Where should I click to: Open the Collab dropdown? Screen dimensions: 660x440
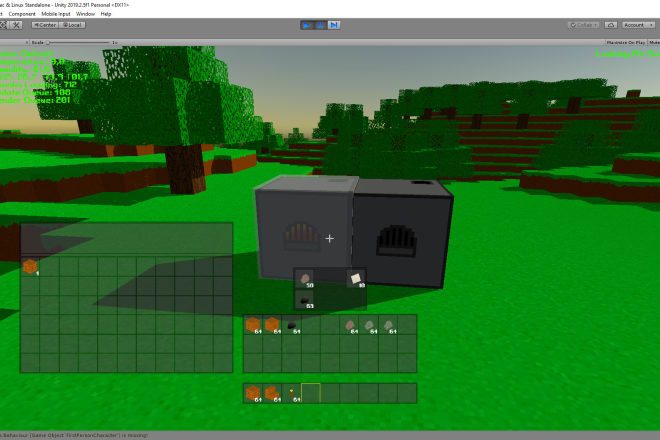pos(583,25)
